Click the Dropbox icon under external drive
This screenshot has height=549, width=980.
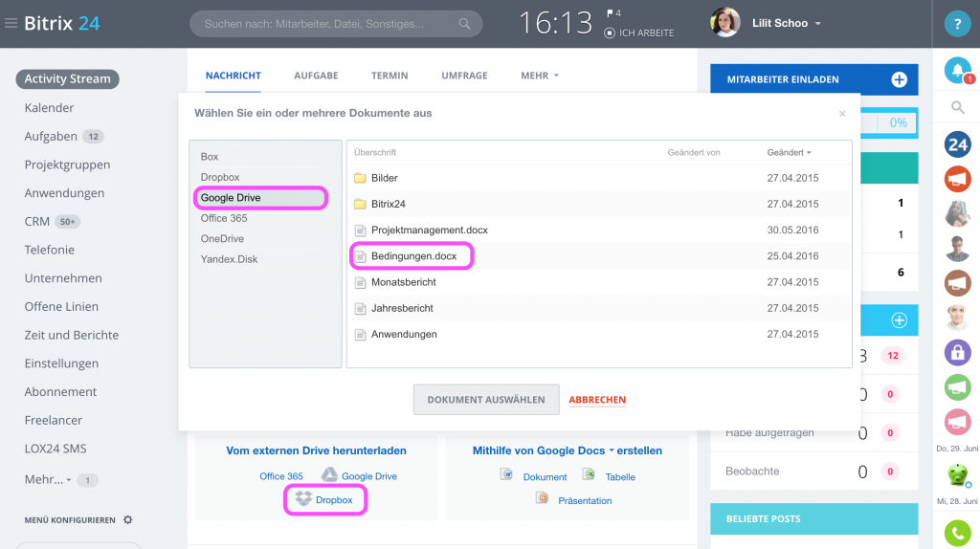(x=303, y=498)
